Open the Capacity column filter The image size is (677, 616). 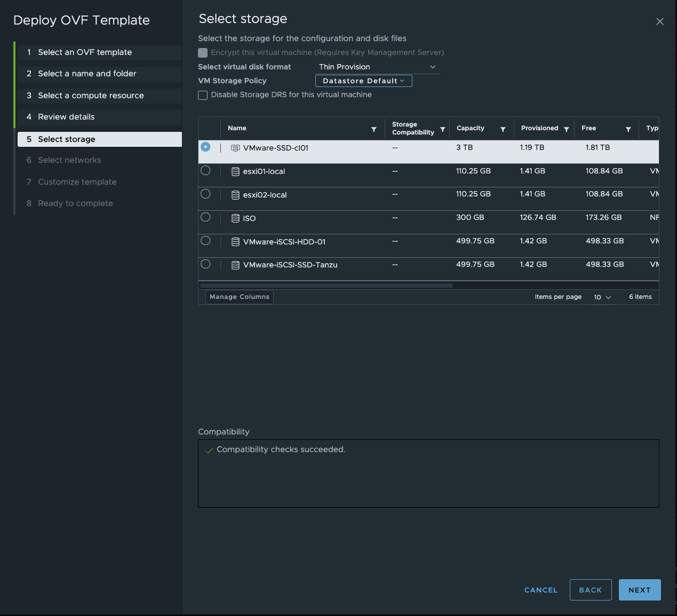click(x=502, y=129)
